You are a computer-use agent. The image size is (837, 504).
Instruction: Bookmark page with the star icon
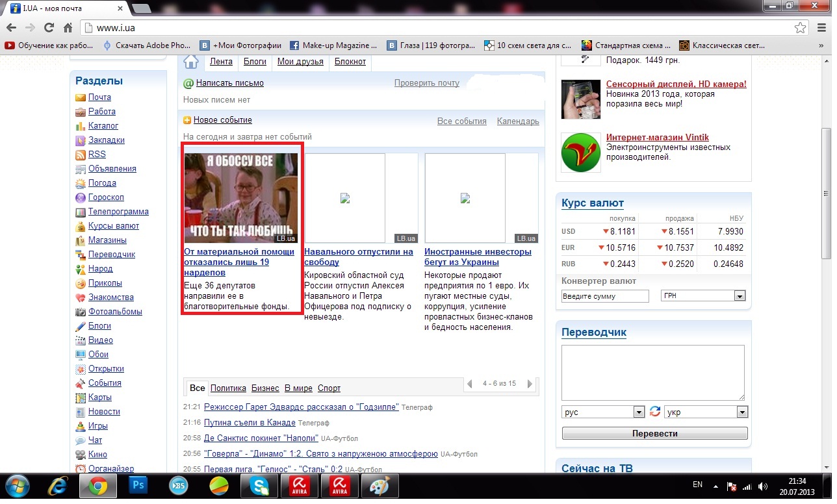click(x=800, y=28)
